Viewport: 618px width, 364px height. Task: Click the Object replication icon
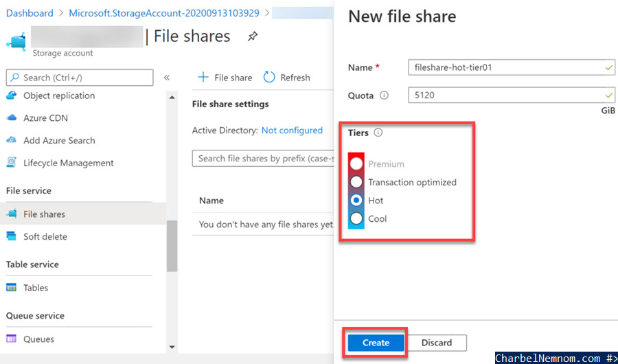(12, 95)
